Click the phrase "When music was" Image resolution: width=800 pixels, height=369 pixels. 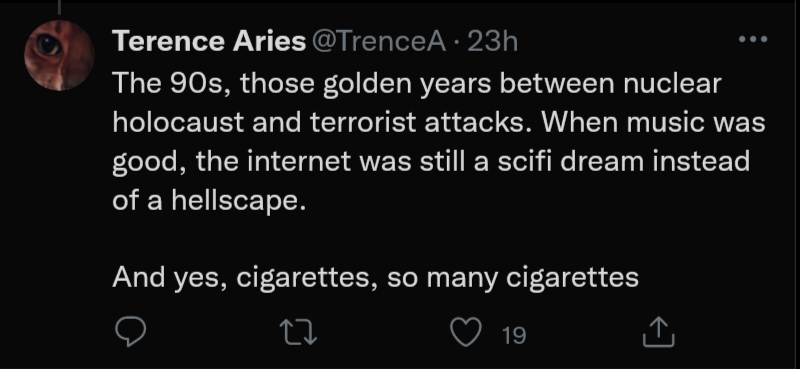tap(653, 122)
